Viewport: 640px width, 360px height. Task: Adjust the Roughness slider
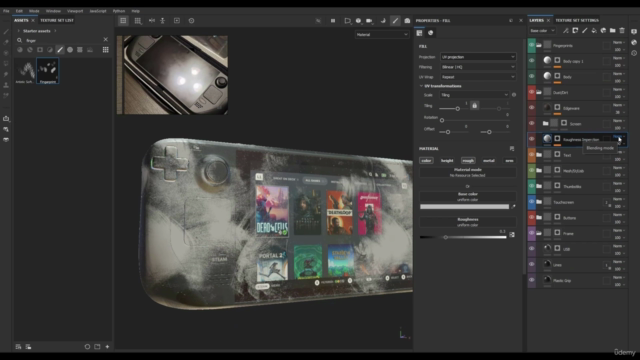pos(463,237)
